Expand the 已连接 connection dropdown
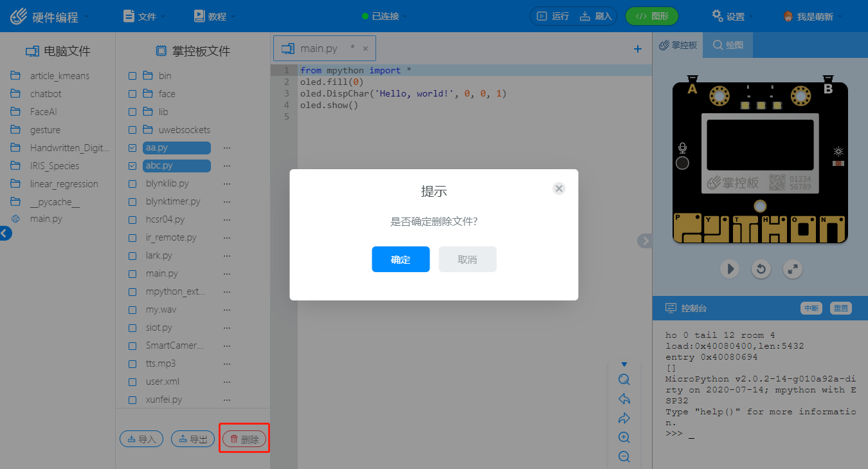Screen dimensions: 868x469 [x=384, y=16]
